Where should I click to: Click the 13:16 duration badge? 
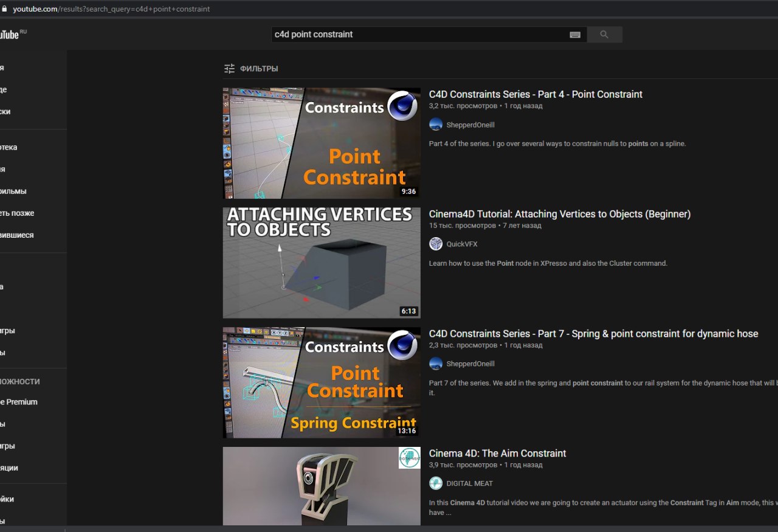tap(407, 430)
